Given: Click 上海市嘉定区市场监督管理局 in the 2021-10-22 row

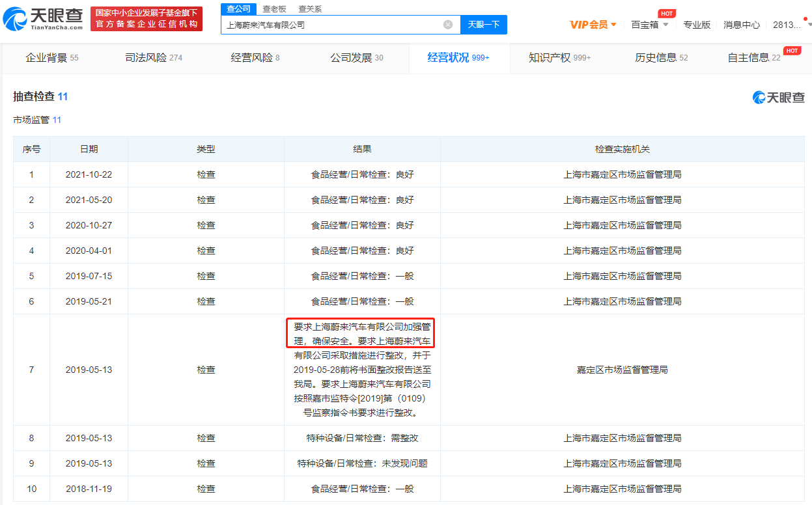Looking at the screenshot, I should [623, 174].
